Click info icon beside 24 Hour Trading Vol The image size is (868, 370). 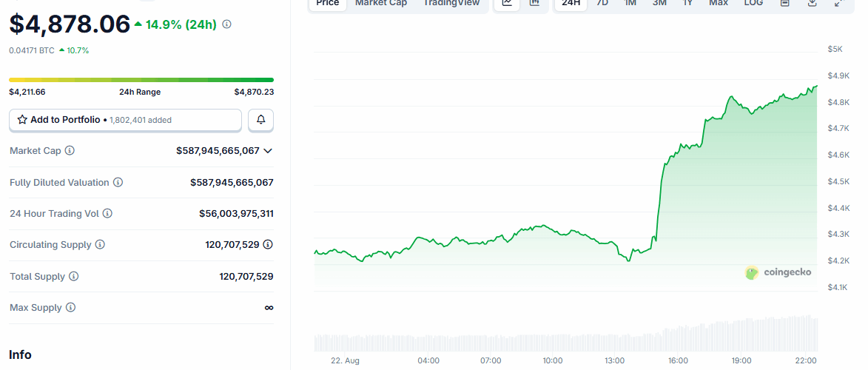(x=107, y=214)
